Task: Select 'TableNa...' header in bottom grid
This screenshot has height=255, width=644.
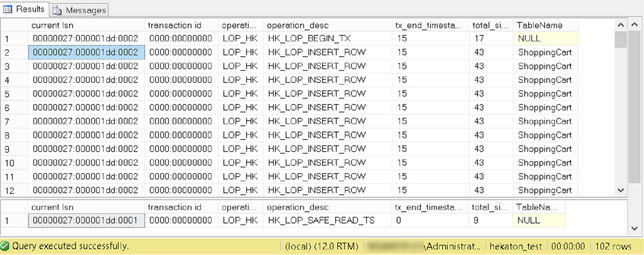Action: pos(538,207)
